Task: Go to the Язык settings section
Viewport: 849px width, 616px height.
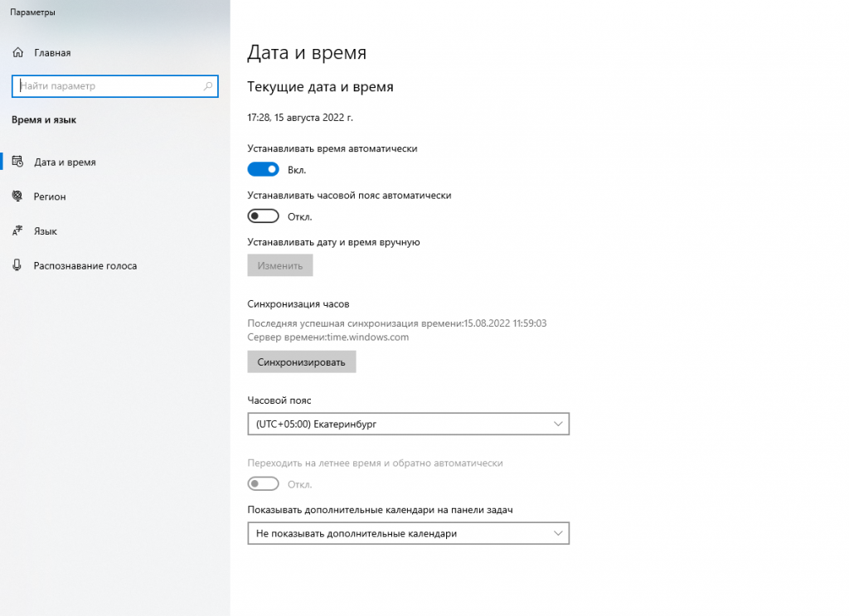Action: 46,231
